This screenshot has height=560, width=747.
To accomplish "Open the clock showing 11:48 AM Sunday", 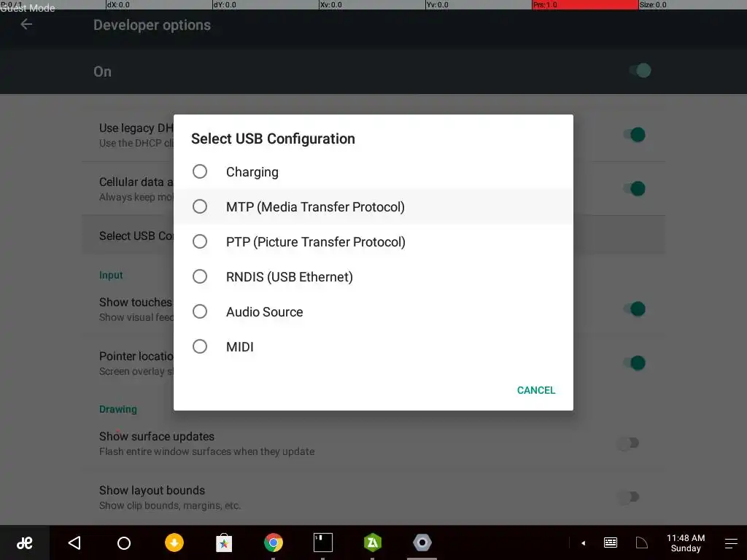I will click(x=686, y=542).
